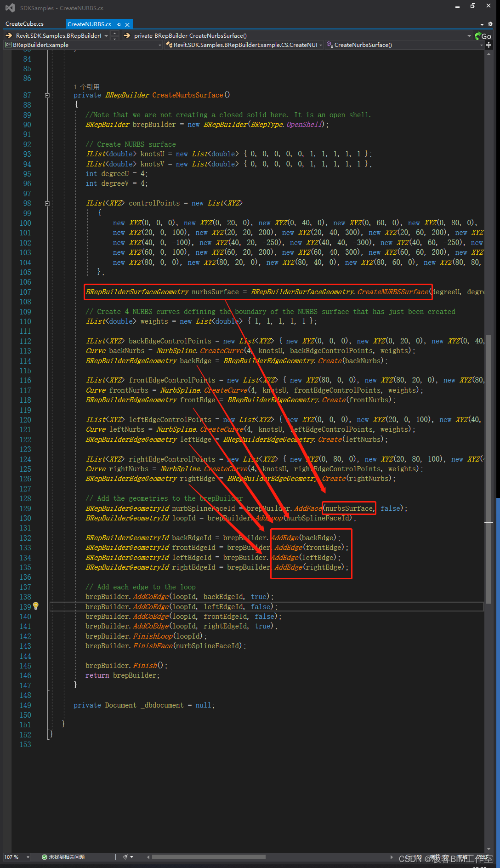Click the no issues found status indicator
500x868 pixels.
[63, 857]
